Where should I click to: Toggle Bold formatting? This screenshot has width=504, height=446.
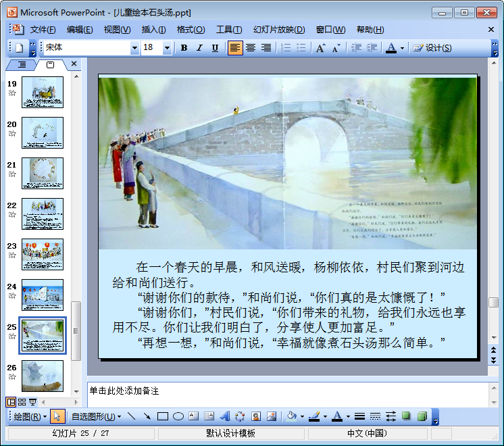184,48
